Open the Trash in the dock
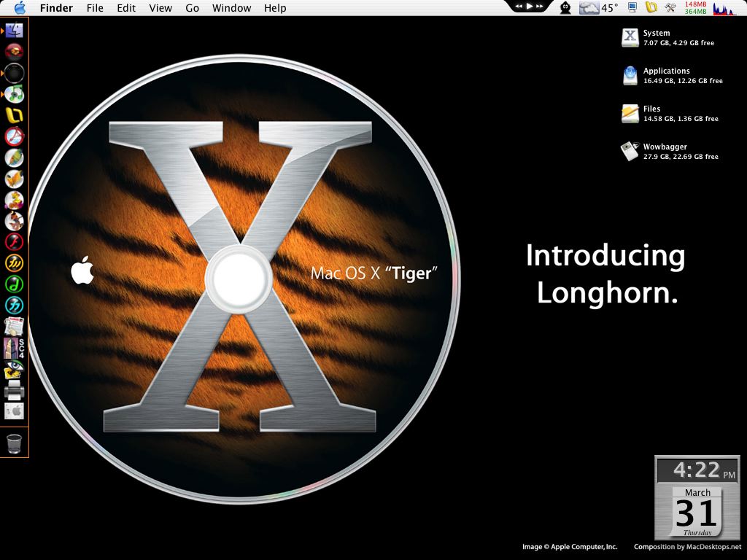Screen dimensions: 747x560 click(x=15, y=444)
